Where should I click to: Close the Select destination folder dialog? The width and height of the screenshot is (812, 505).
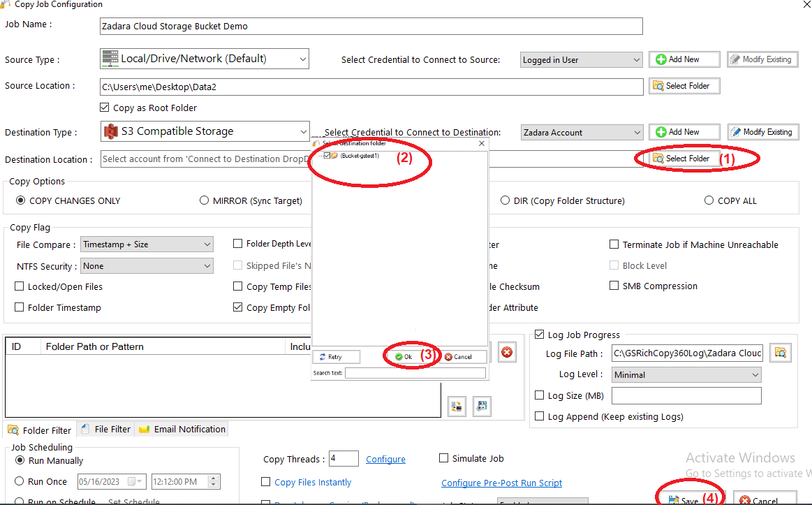click(x=481, y=143)
